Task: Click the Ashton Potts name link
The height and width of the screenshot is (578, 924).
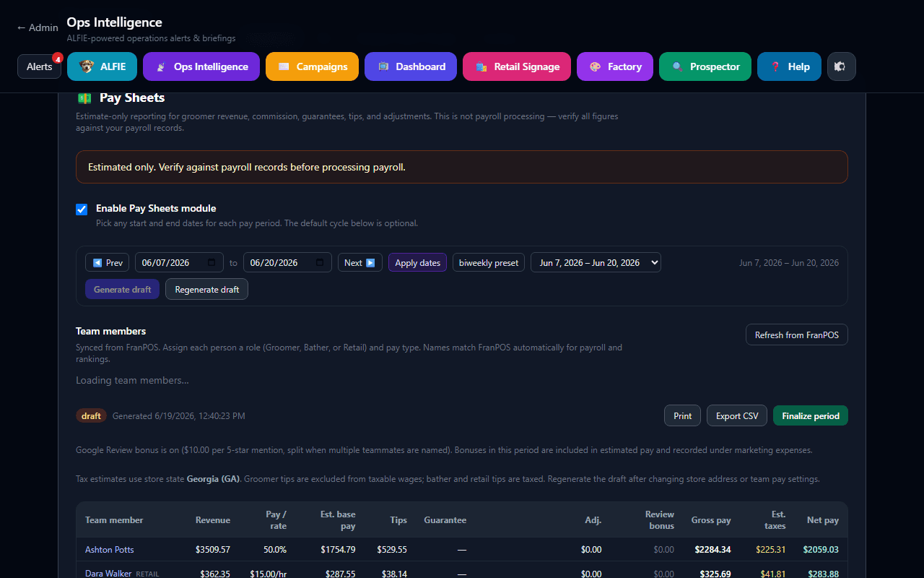Action: point(110,549)
